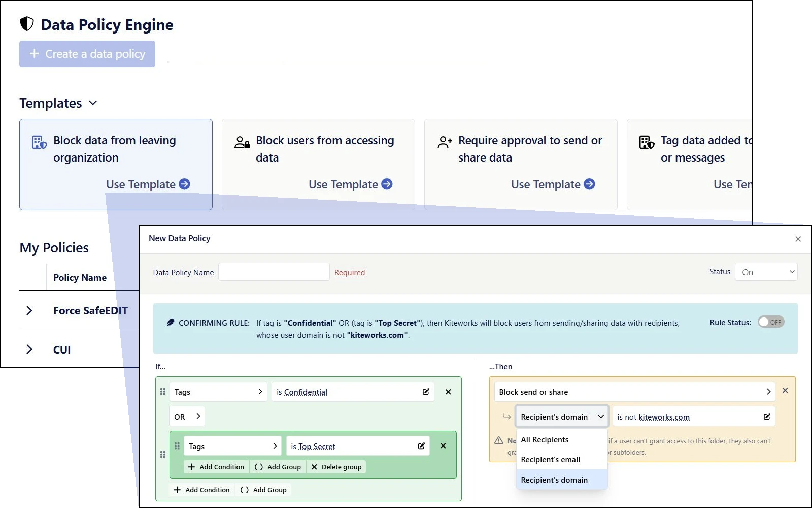Image resolution: width=812 pixels, height=508 pixels.
Task: Click the 'is not kiteworks.com' value field
Action: 694,417
